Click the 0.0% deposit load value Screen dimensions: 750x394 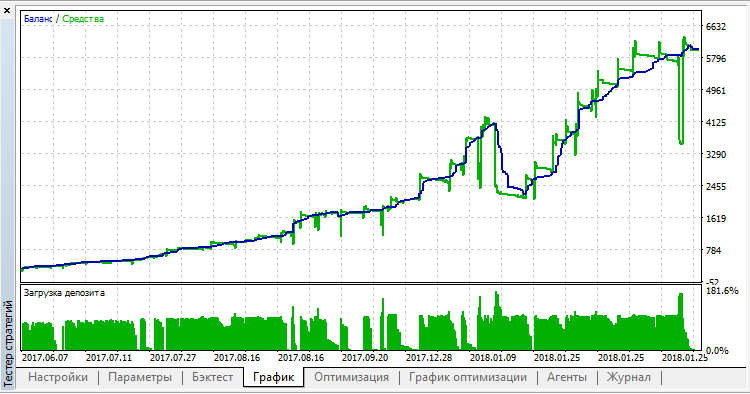point(717,350)
